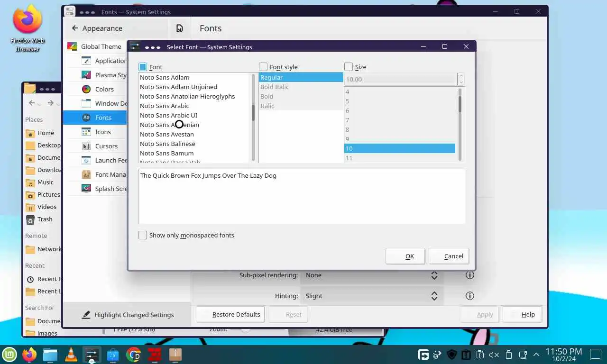The width and height of the screenshot is (607, 364).
Task: Open the Sub-pixel rendering dropdown
Action: click(x=372, y=275)
